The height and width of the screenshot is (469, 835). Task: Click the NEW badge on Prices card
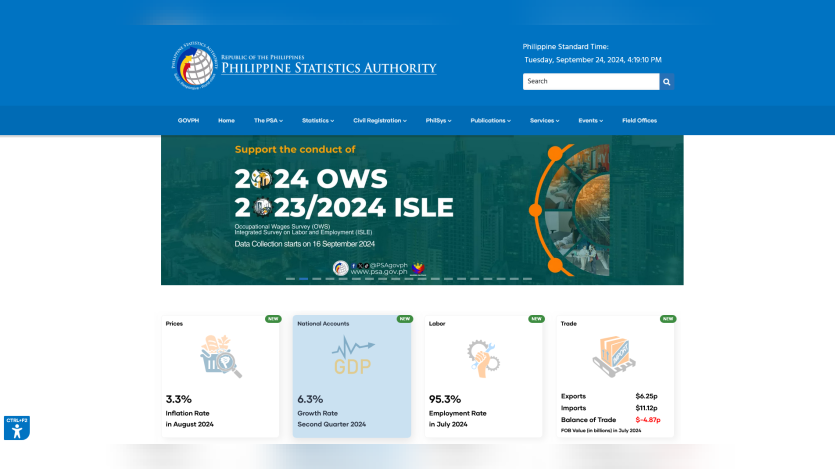(273, 319)
